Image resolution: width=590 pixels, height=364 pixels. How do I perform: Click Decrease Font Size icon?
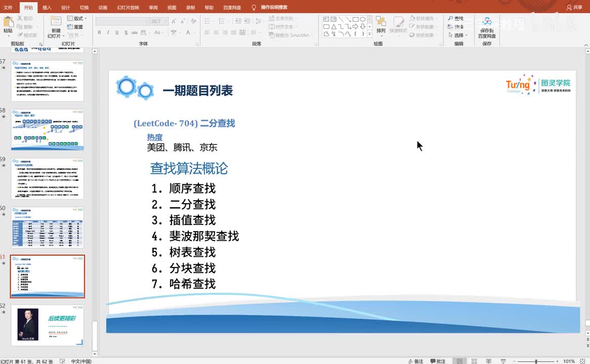[x=183, y=21]
